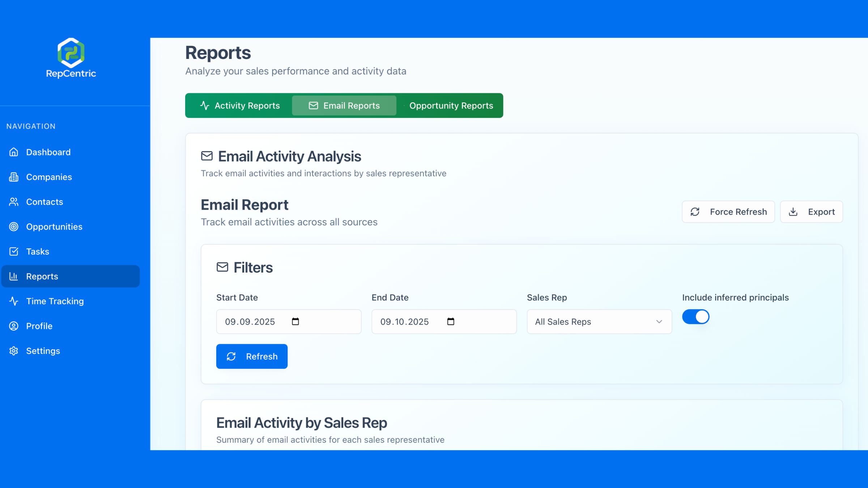Open the End Date calendar picker icon
Screen dimensions: 868x488
pos(451,321)
